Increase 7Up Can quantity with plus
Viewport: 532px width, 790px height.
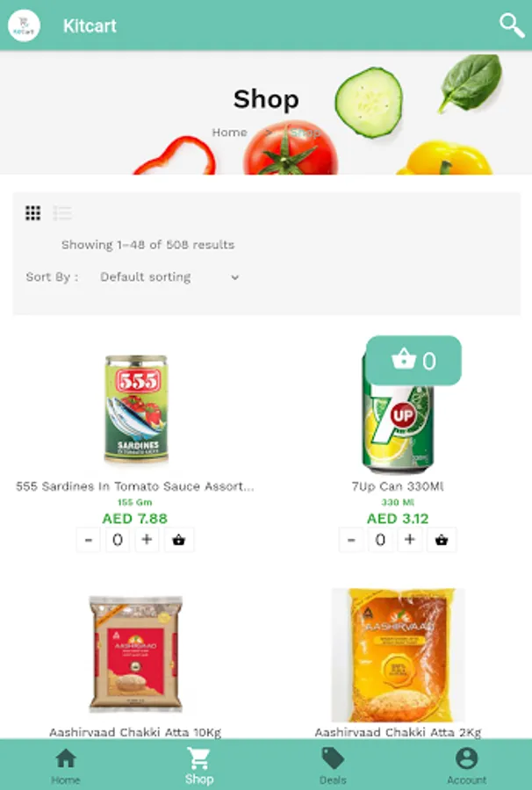tap(410, 540)
